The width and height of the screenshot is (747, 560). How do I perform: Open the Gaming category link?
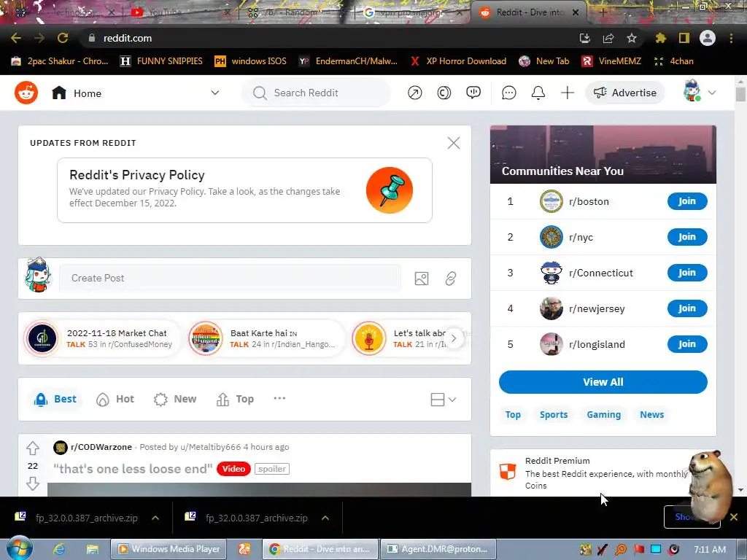603,415
